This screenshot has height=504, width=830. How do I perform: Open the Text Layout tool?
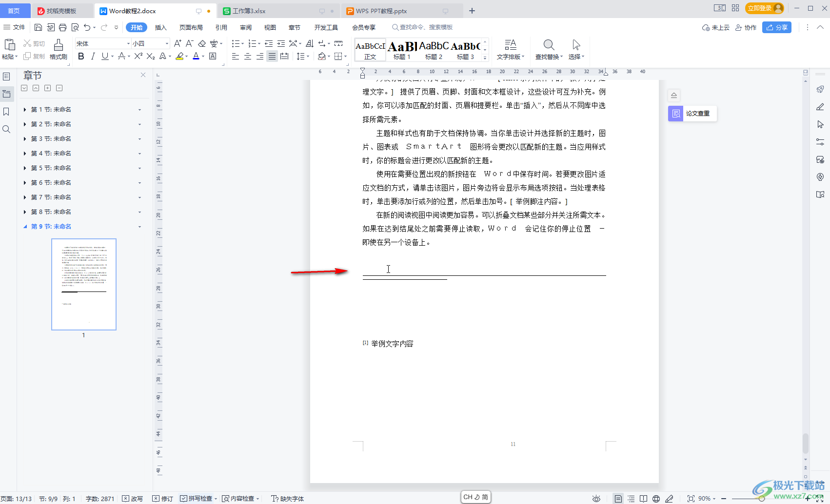click(511, 50)
